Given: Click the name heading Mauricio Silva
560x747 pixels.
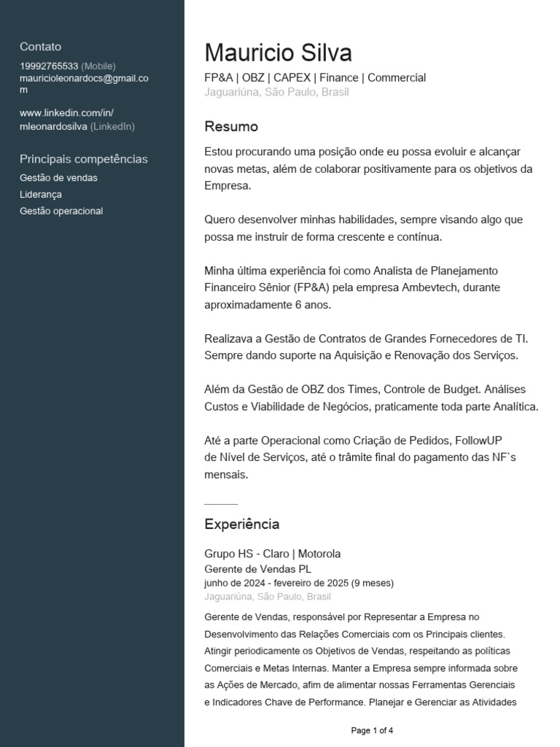Looking at the screenshot, I should click(x=278, y=53).
